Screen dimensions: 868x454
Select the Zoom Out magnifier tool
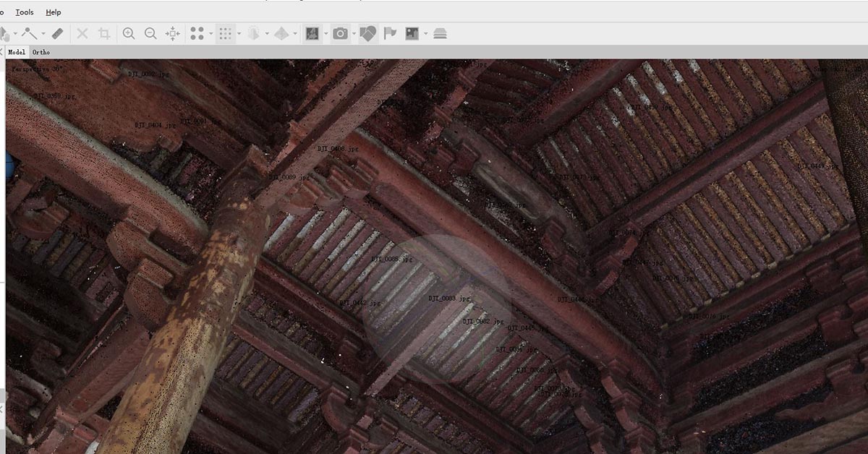tap(150, 33)
